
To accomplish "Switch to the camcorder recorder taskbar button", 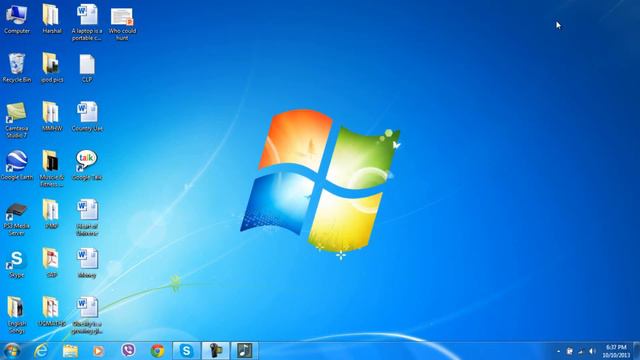I will click(x=216, y=351).
